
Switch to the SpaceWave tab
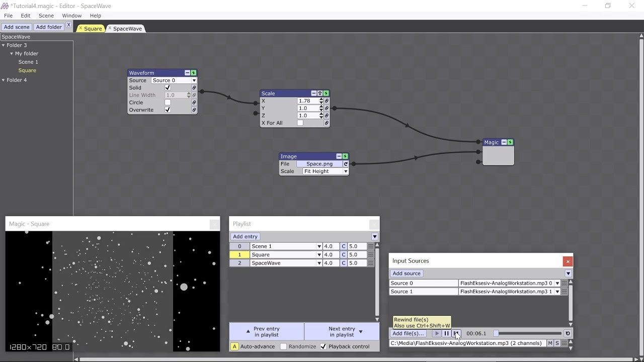[127, 29]
